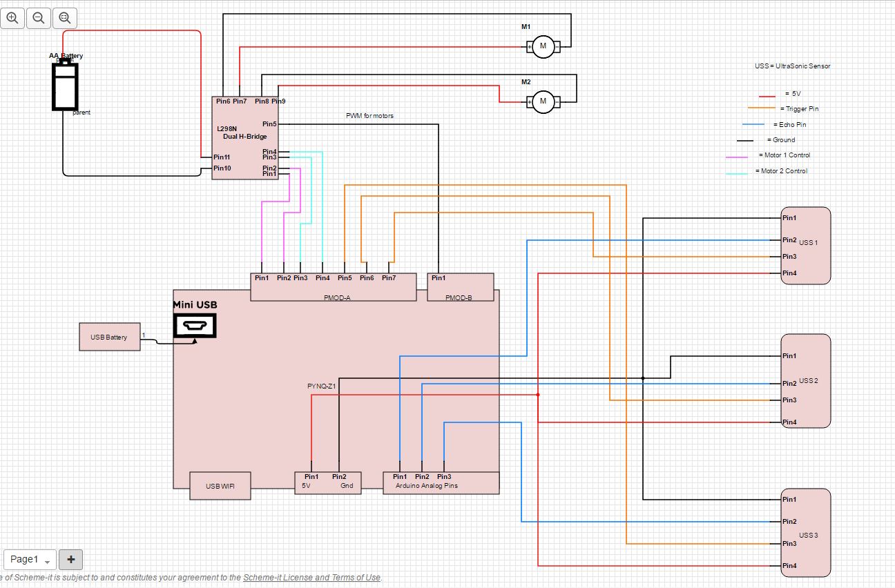Click the '= 5V' legend entry
The image size is (895, 588).
[793, 93]
